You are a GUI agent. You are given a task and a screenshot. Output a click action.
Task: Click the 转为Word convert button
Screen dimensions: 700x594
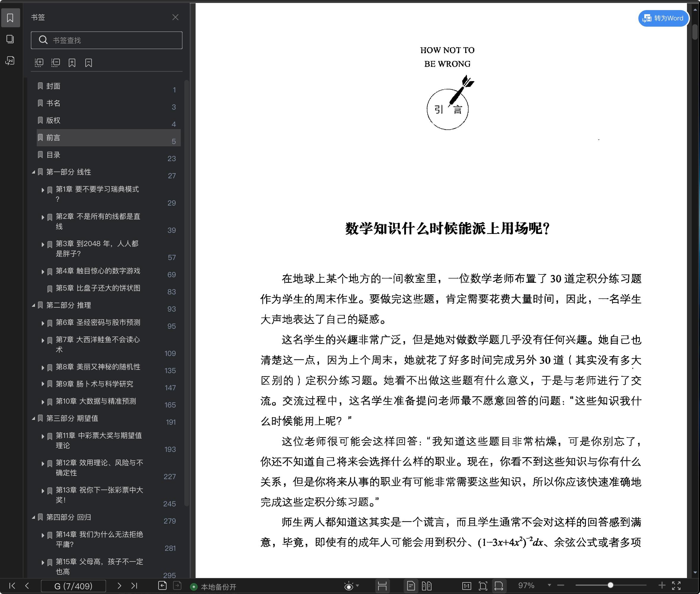tap(663, 18)
